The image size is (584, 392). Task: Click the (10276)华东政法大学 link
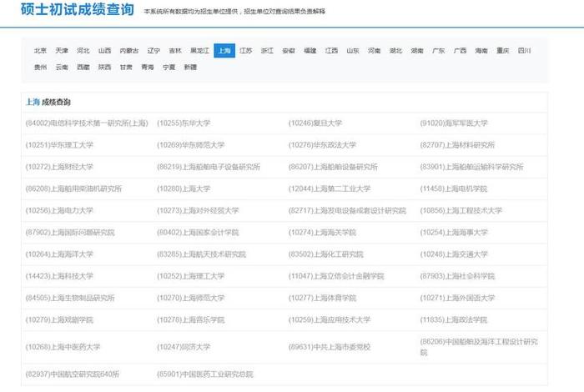click(x=322, y=145)
